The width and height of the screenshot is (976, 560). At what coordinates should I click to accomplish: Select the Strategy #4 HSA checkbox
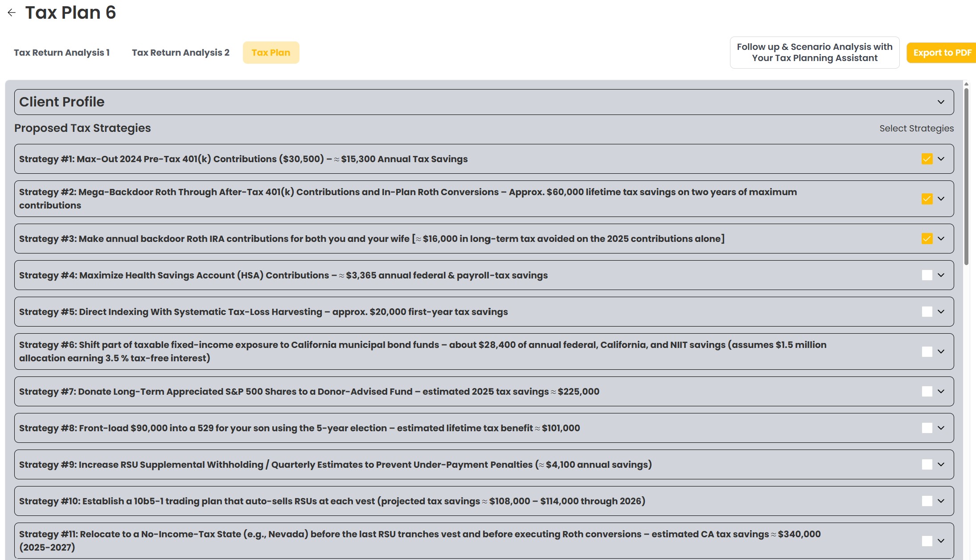[927, 275]
